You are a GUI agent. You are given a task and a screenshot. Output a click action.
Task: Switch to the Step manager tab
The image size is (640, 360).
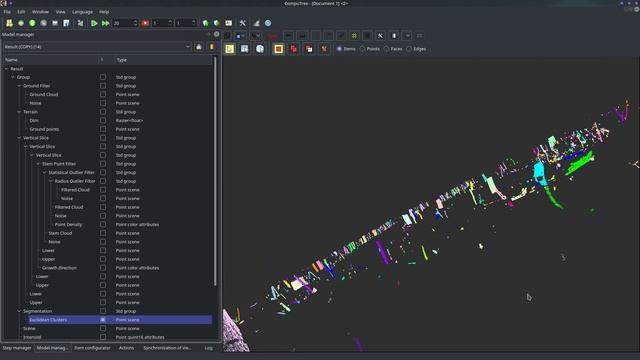17,348
